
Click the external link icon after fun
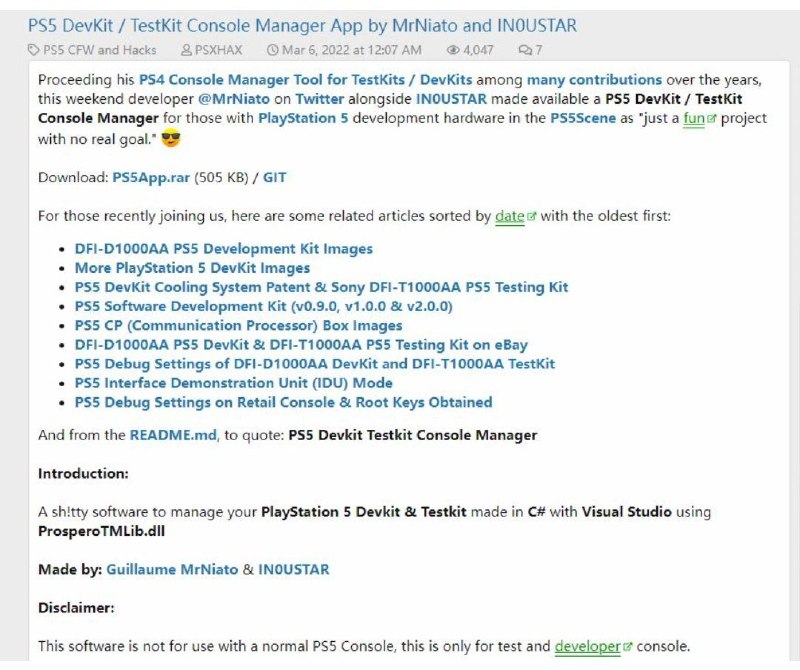[x=712, y=119]
